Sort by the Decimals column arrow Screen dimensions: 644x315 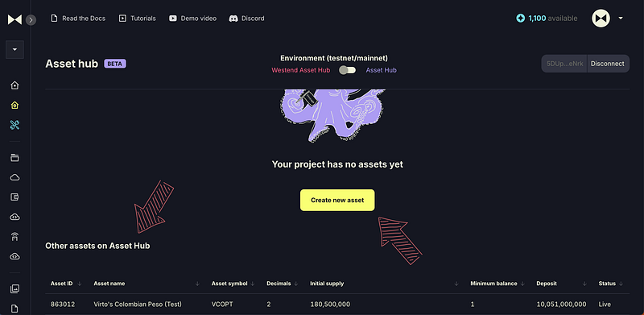[296, 284]
